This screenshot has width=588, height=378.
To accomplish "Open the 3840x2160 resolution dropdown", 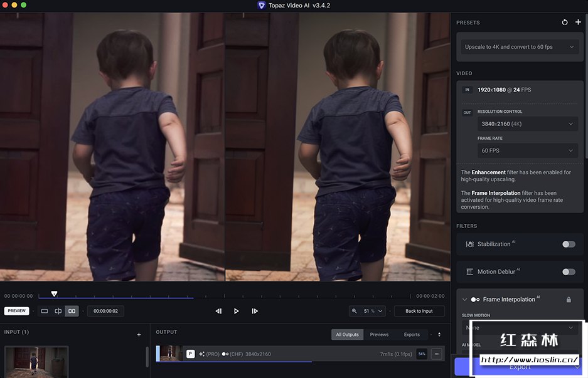I will (x=527, y=124).
